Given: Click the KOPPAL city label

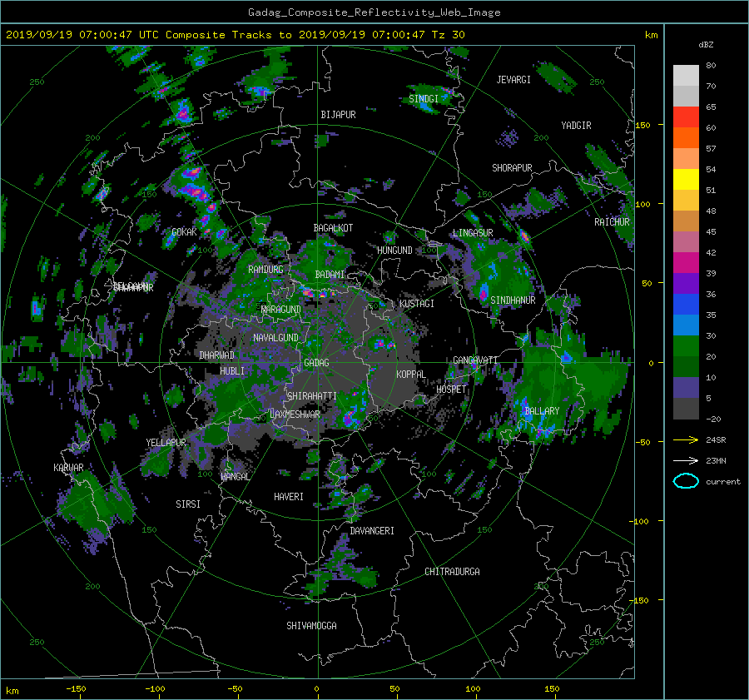Looking at the screenshot, I should tap(411, 374).
